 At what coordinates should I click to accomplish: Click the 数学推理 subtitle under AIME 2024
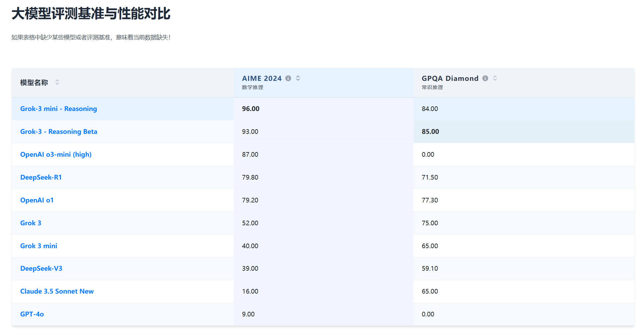pos(253,87)
